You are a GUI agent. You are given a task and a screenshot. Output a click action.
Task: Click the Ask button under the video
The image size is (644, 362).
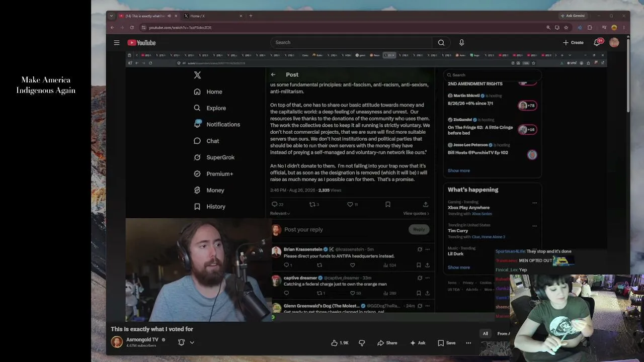pos(418,343)
